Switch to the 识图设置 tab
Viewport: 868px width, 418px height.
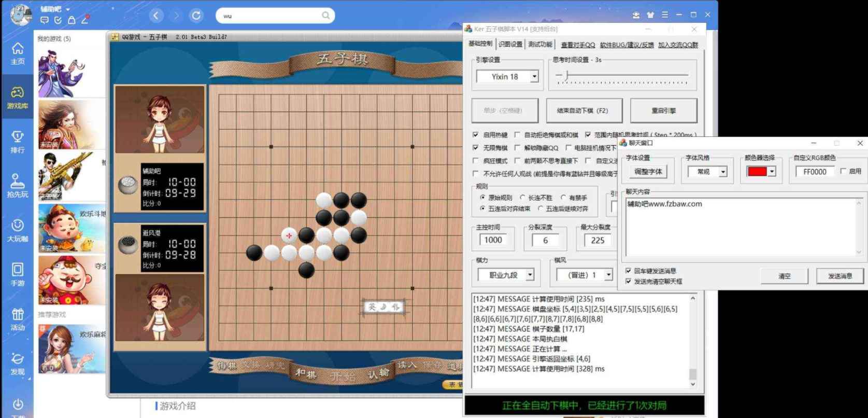510,45
